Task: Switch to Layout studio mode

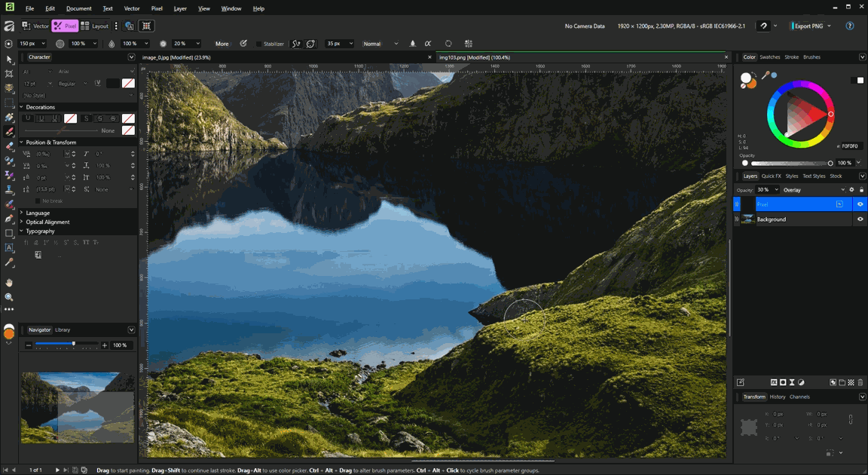Action: (x=95, y=26)
